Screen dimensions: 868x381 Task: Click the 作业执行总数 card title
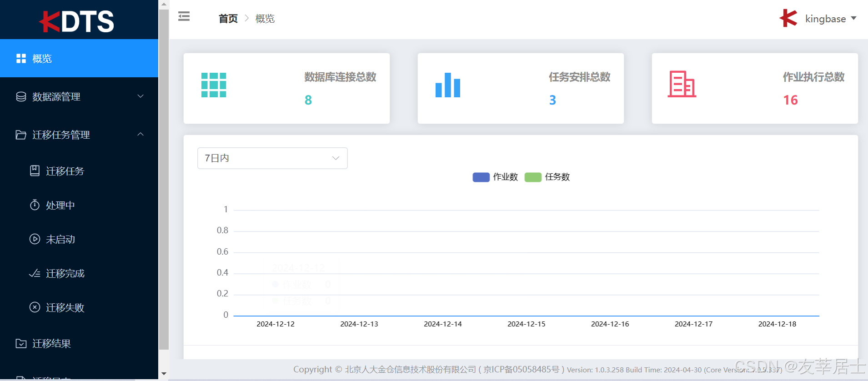pyautogui.click(x=813, y=77)
